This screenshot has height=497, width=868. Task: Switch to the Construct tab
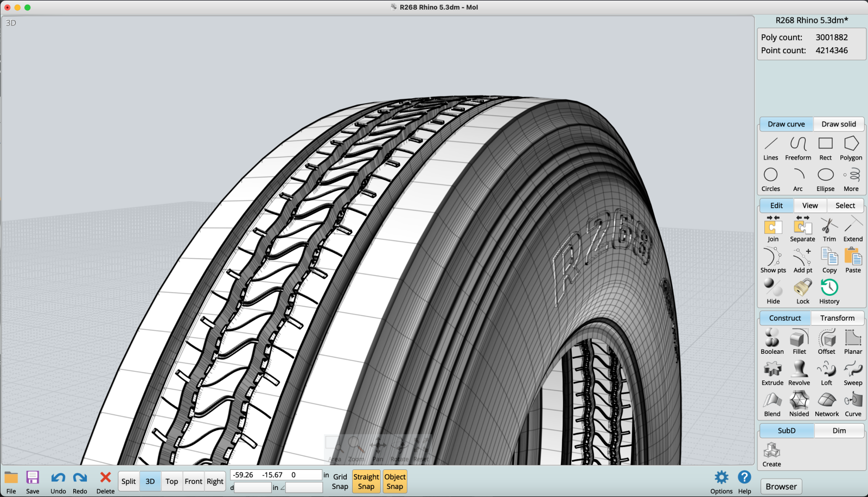coord(785,318)
